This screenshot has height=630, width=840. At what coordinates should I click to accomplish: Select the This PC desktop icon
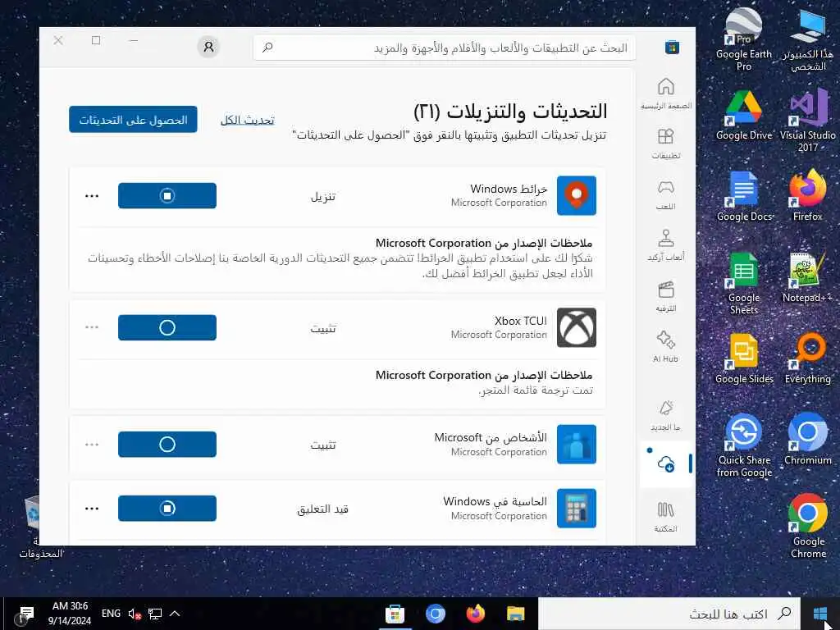click(x=808, y=40)
